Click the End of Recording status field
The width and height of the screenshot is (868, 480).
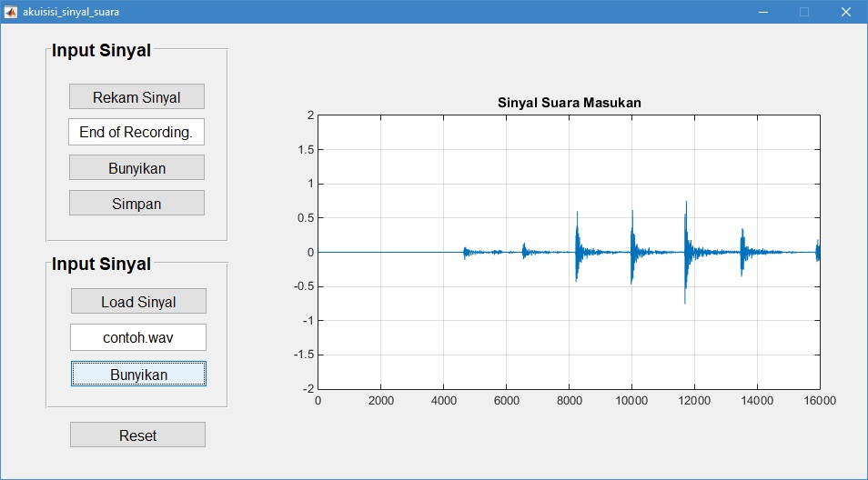click(x=136, y=132)
